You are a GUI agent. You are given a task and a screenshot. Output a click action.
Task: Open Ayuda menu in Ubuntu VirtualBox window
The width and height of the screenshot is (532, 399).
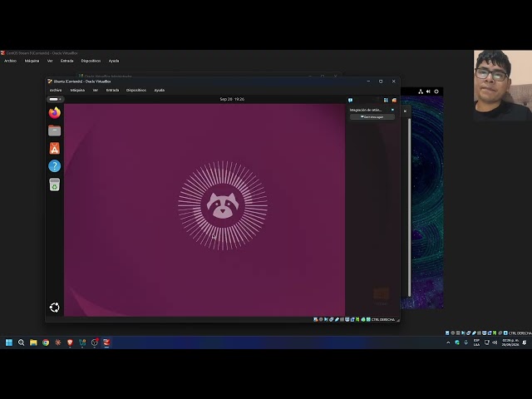(x=159, y=91)
